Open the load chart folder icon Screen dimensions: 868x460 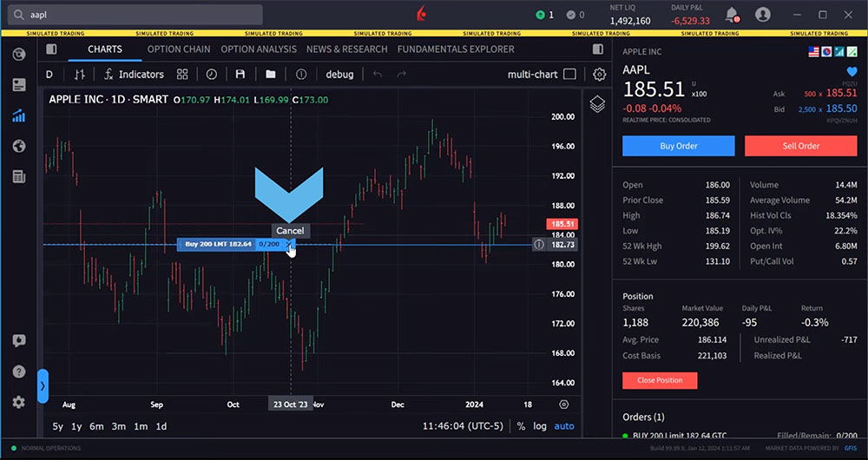[x=271, y=75]
